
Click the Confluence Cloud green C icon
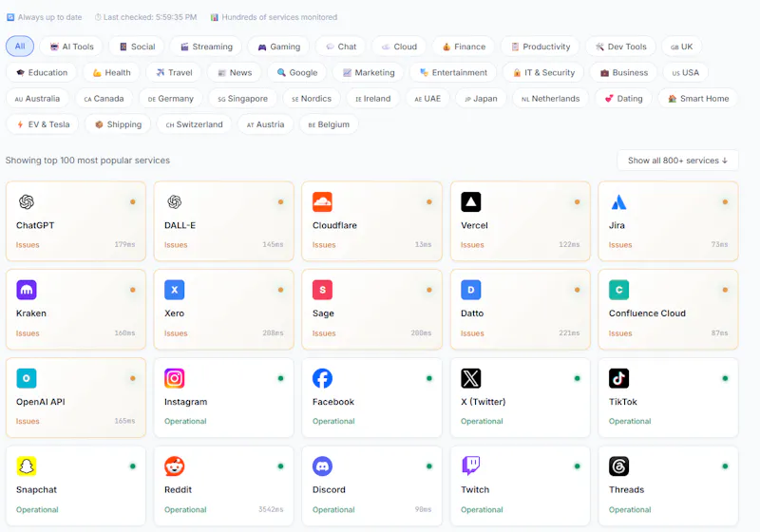(618, 290)
